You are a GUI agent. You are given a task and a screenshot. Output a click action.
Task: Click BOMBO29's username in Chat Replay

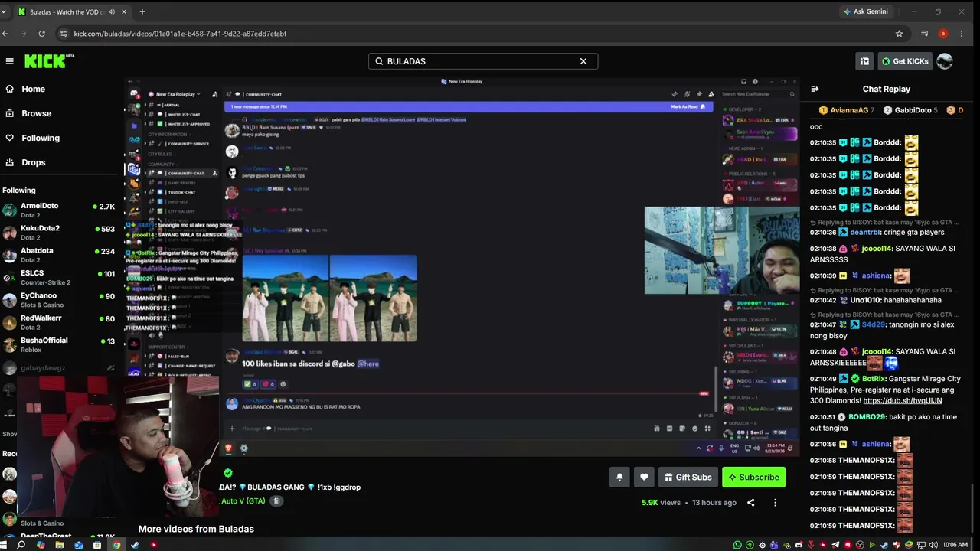coord(867,417)
